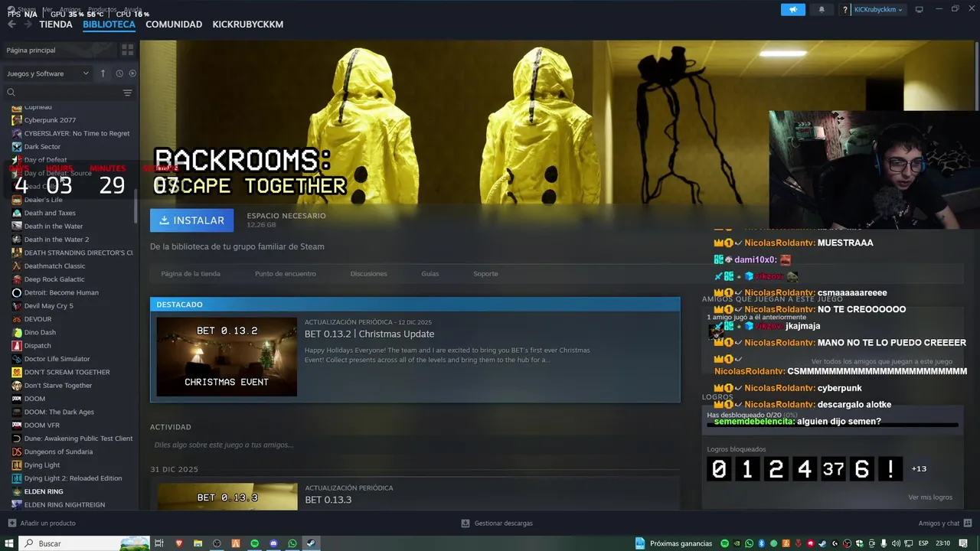
Task: Click the activity comment input field
Action: coord(415,445)
